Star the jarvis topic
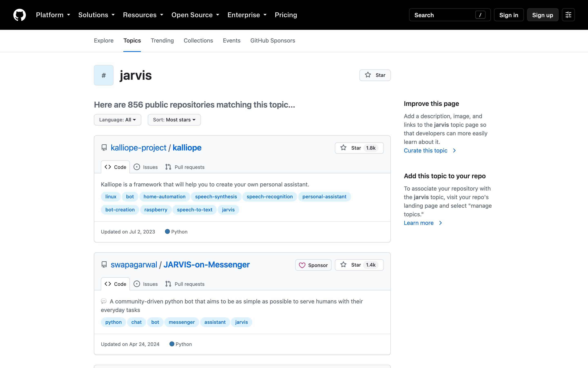Viewport: 588px width, 368px height. (375, 75)
